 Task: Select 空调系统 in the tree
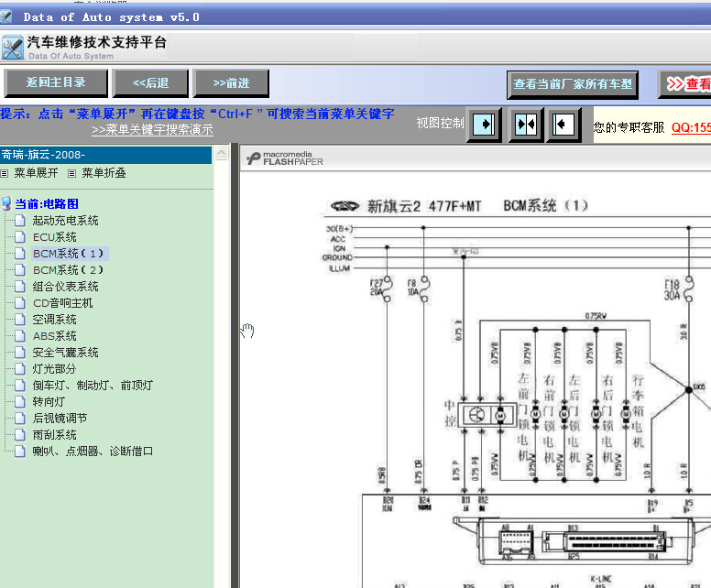coord(54,320)
